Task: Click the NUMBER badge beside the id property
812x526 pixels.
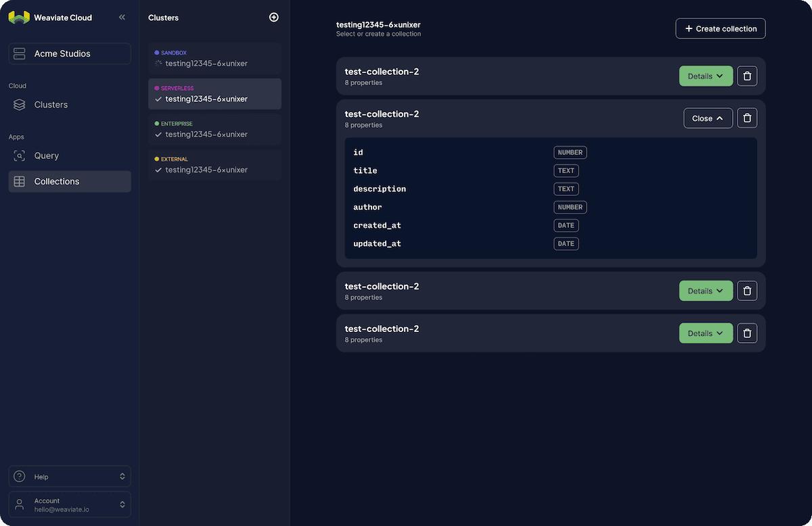Action: click(570, 152)
